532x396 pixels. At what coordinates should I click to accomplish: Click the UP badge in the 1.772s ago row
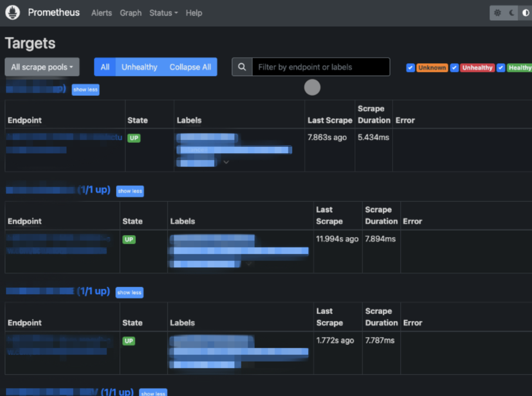(129, 341)
